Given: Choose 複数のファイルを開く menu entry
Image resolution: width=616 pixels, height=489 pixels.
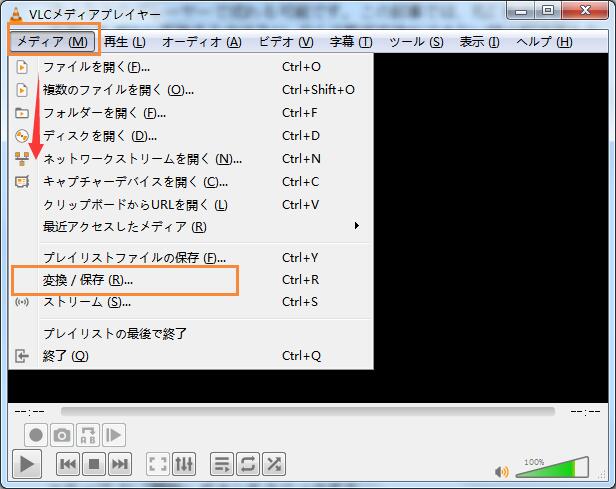Looking at the screenshot, I should pos(191,90).
